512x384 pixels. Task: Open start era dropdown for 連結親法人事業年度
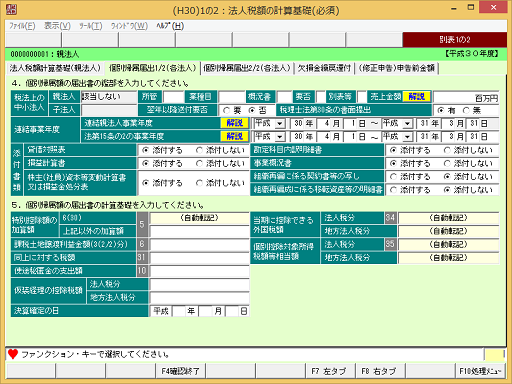280,124
